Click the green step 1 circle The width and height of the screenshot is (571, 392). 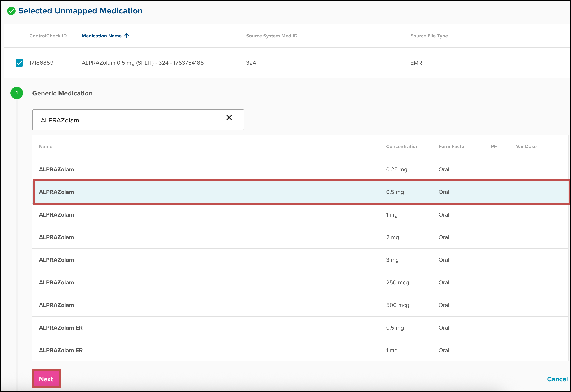(x=17, y=93)
